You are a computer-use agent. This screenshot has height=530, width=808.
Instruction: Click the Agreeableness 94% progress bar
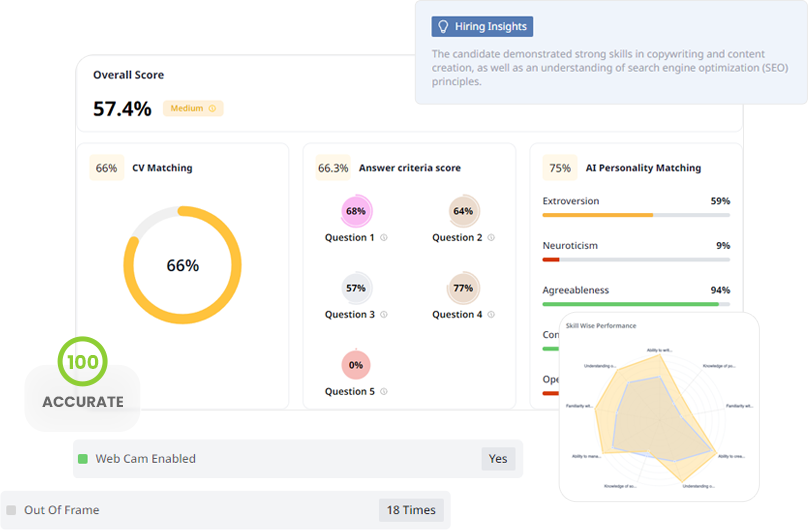tap(636, 304)
